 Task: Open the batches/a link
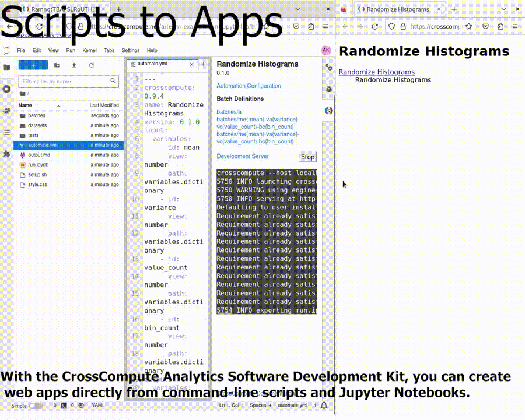coord(229,112)
